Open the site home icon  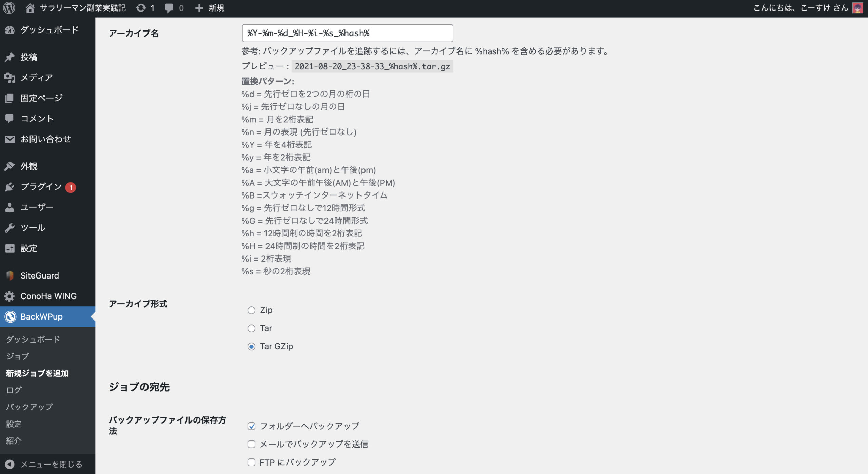tap(30, 8)
